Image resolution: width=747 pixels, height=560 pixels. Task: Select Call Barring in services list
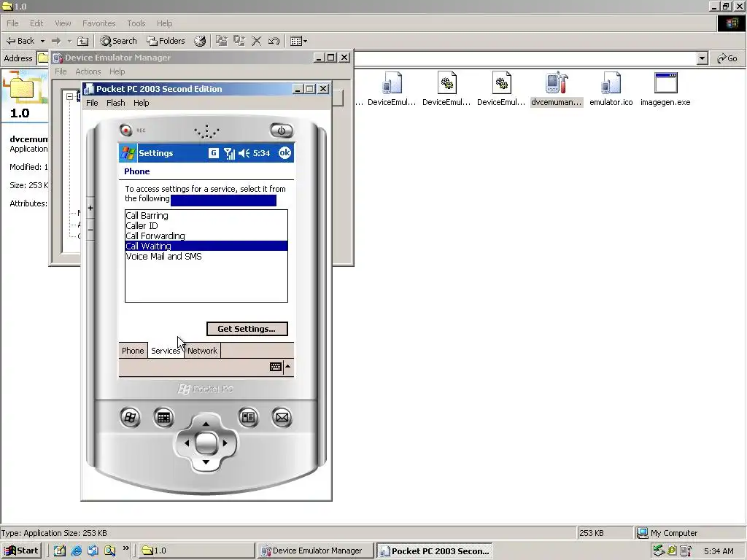[206, 215]
